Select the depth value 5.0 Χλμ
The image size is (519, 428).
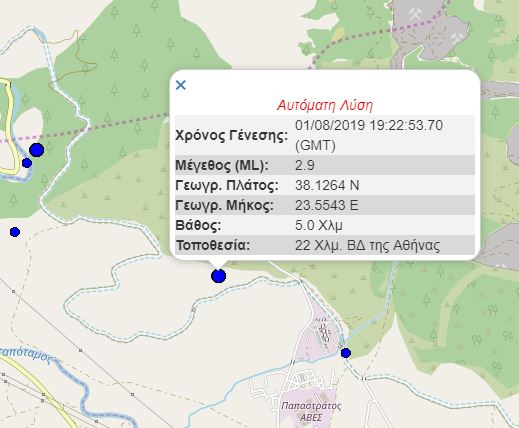point(319,226)
